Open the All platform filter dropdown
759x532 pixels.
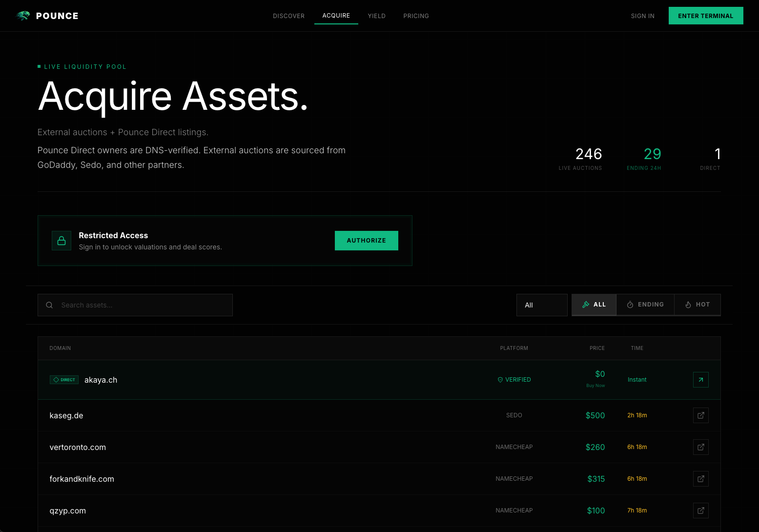tap(542, 305)
